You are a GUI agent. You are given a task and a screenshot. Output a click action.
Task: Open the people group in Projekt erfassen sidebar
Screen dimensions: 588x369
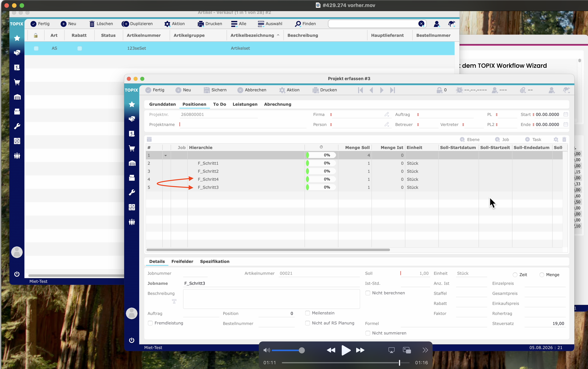point(132,222)
